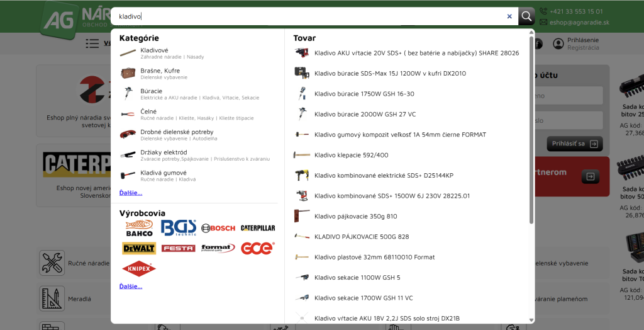Click the Registrácia link

click(x=583, y=48)
